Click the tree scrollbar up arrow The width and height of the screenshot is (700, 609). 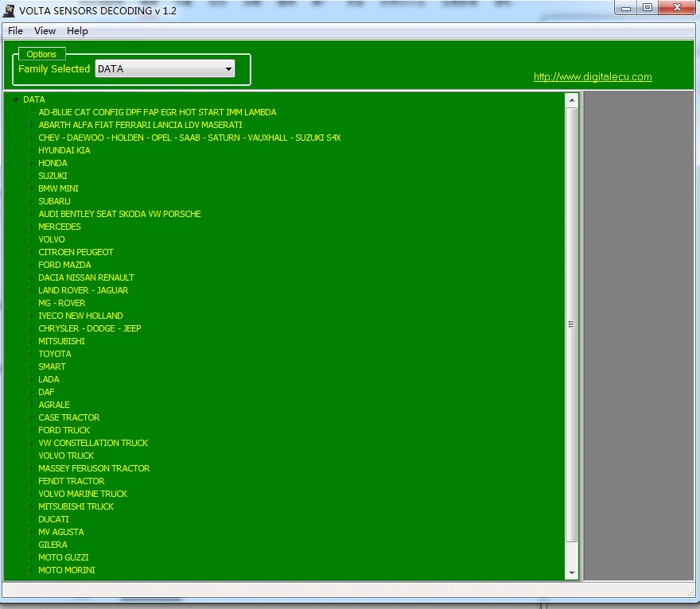[x=572, y=100]
